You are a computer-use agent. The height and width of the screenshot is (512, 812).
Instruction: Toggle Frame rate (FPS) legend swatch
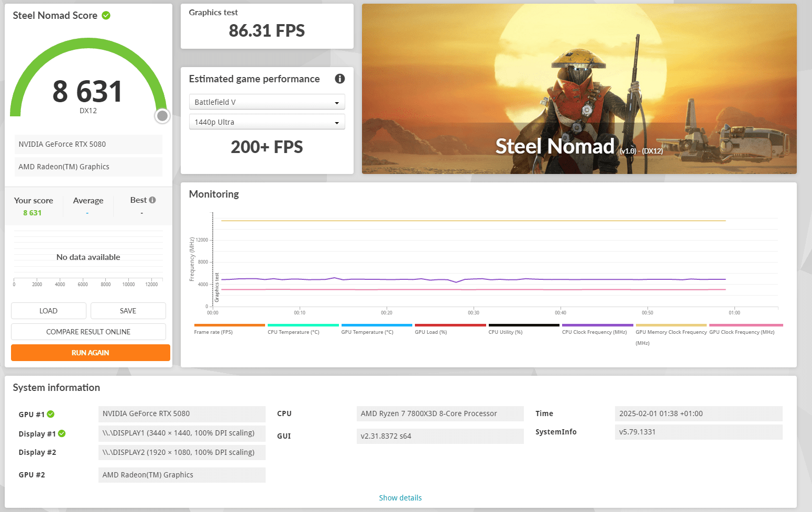(229, 325)
